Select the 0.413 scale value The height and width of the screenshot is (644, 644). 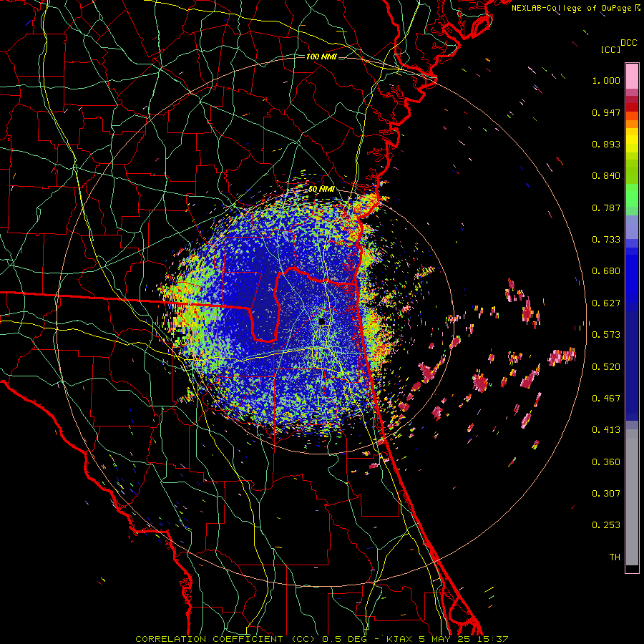click(x=606, y=430)
